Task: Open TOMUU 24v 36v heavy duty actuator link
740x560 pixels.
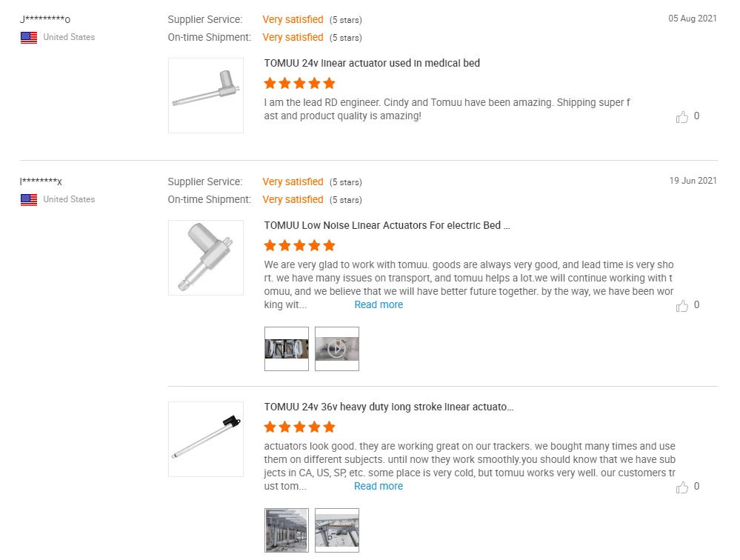Action: pyautogui.click(x=389, y=407)
